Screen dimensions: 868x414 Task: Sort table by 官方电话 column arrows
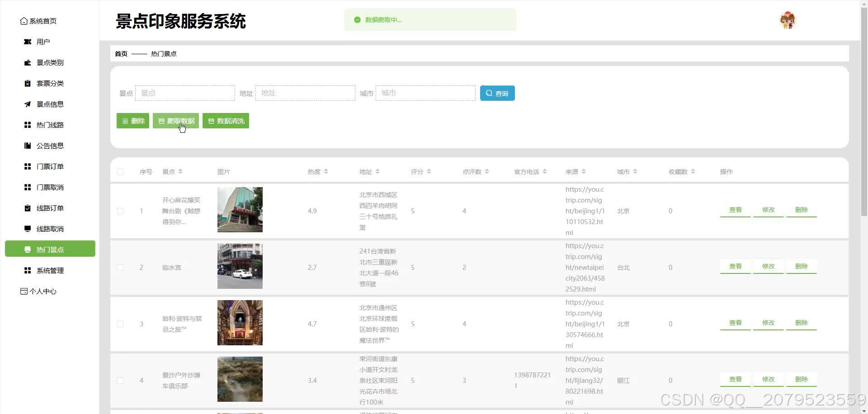point(545,172)
